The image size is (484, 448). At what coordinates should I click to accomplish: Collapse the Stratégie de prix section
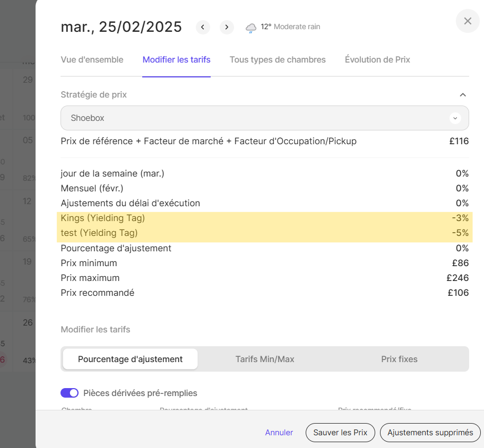tap(462, 95)
